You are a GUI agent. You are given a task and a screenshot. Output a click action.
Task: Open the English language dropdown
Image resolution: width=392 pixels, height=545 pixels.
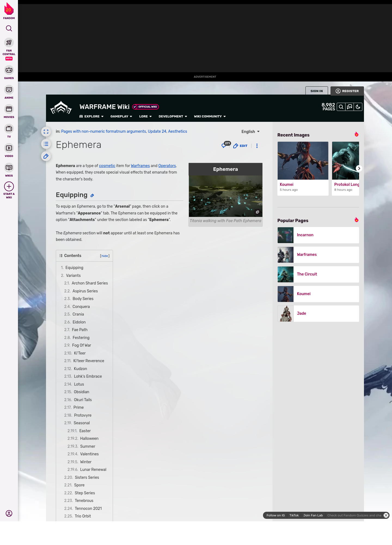pos(250,132)
